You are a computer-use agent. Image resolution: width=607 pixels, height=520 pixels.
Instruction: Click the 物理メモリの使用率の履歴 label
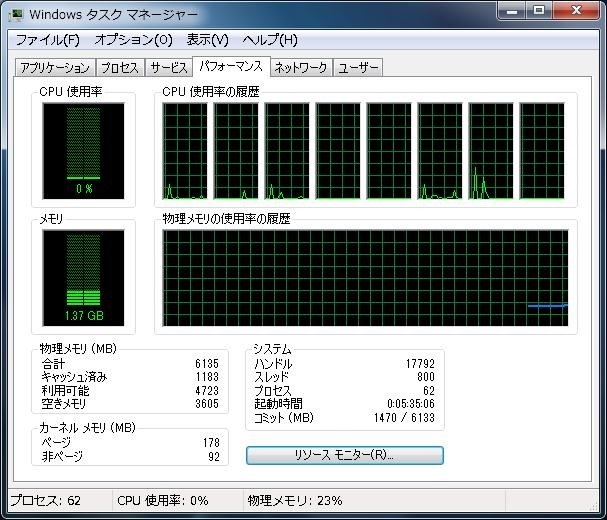[x=226, y=219]
